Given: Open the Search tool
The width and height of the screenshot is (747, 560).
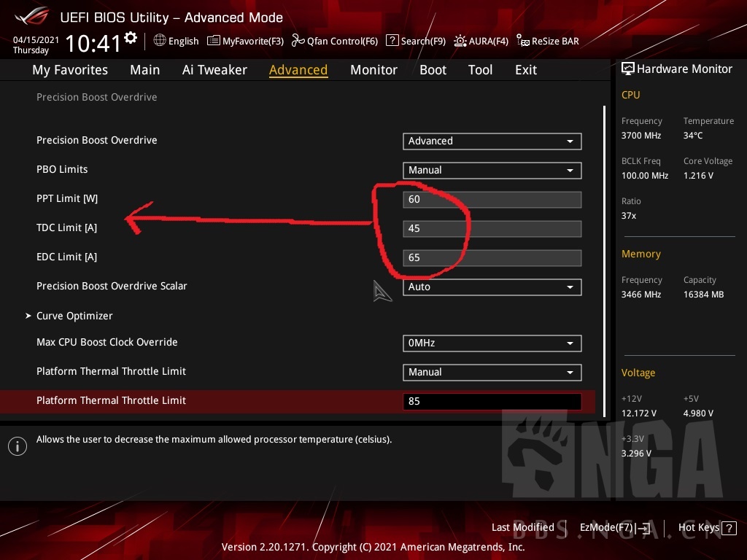Looking at the screenshot, I should pyautogui.click(x=416, y=41).
